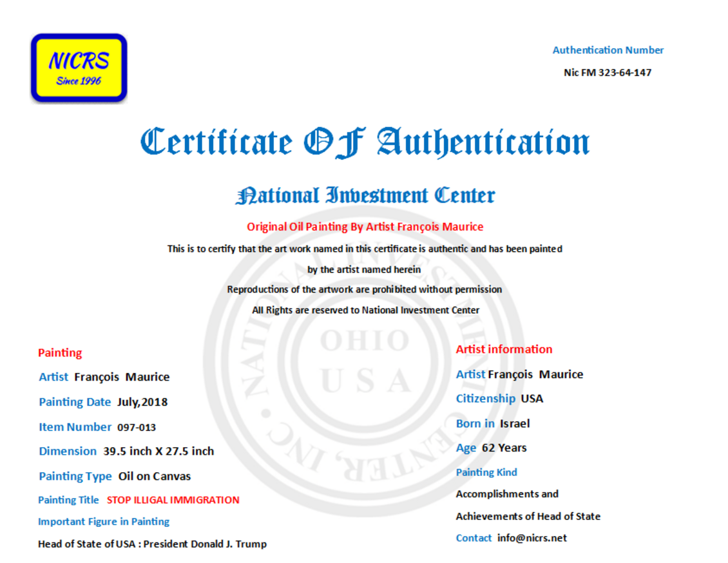Click the line beginning 'This is to certify'

click(x=365, y=249)
